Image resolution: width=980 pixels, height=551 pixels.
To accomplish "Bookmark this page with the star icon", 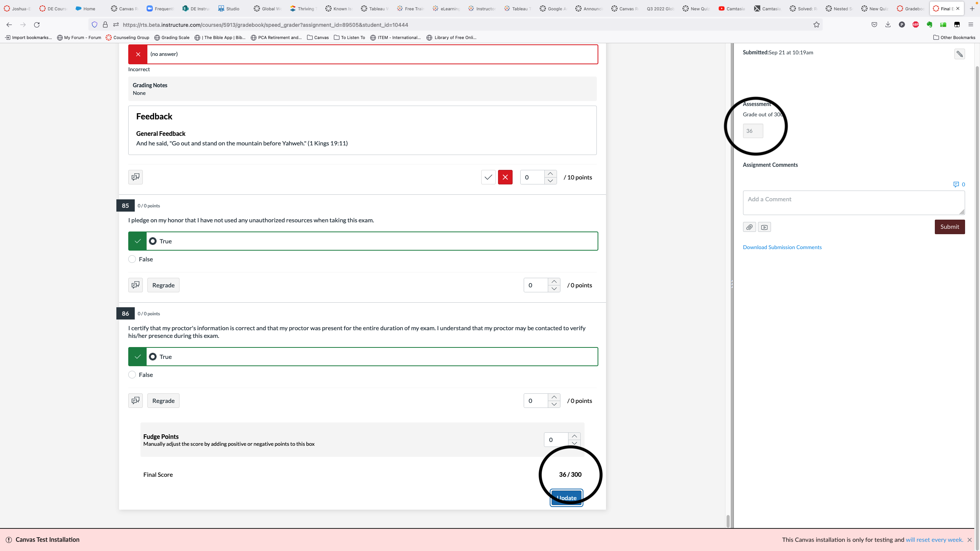I will [x=817, y=25].
